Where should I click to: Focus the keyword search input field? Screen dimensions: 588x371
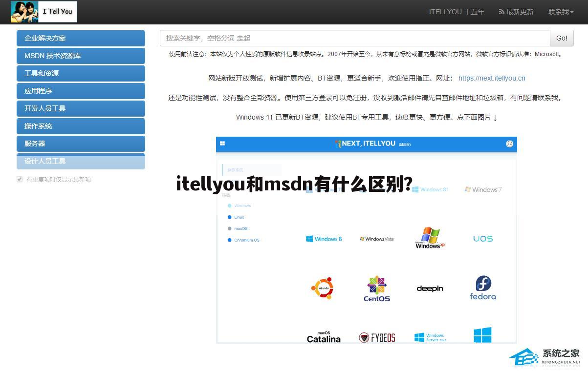pyautogui.click(x=355, y=38)
